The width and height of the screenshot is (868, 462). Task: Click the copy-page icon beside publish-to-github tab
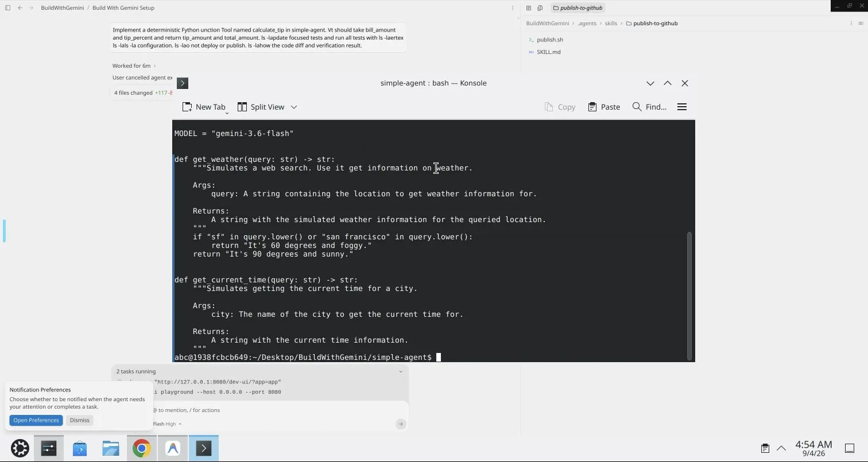point(540,8)
